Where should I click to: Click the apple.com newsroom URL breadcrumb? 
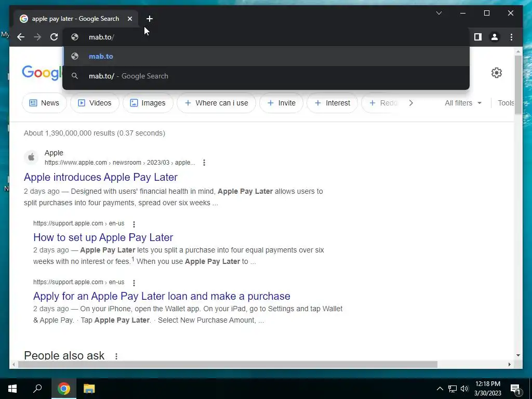(120, 163)
